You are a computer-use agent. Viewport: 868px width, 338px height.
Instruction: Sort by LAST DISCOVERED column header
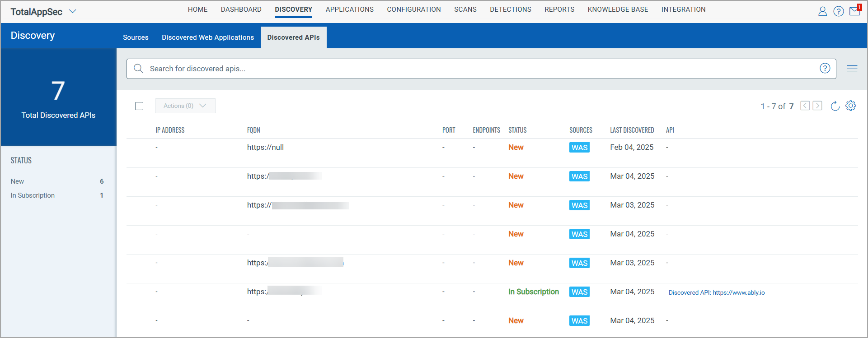click(632, 130)
